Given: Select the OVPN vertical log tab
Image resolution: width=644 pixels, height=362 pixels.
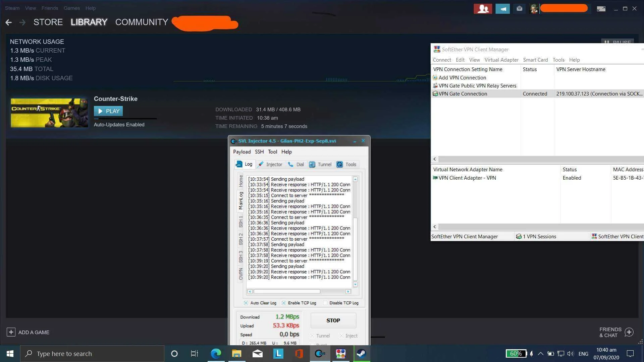Looking at the screenshot, I should [x=241, y=274].
